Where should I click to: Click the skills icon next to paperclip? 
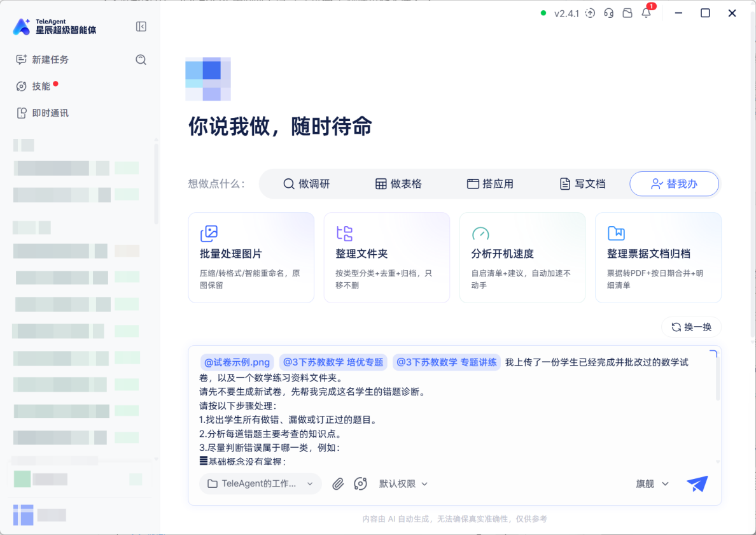pyautogui.click(x=360, y=484)
